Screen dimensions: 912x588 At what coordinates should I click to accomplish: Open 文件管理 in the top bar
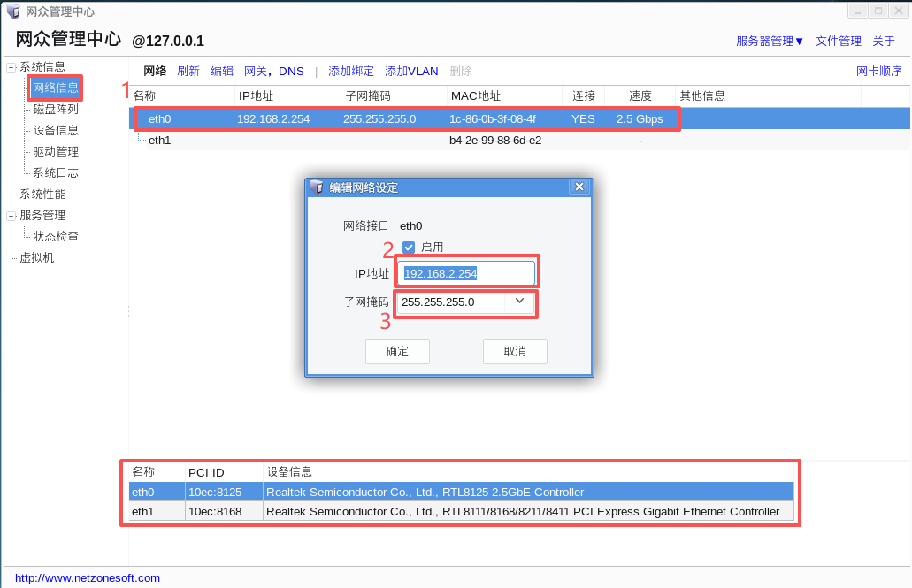click(838, 42)
